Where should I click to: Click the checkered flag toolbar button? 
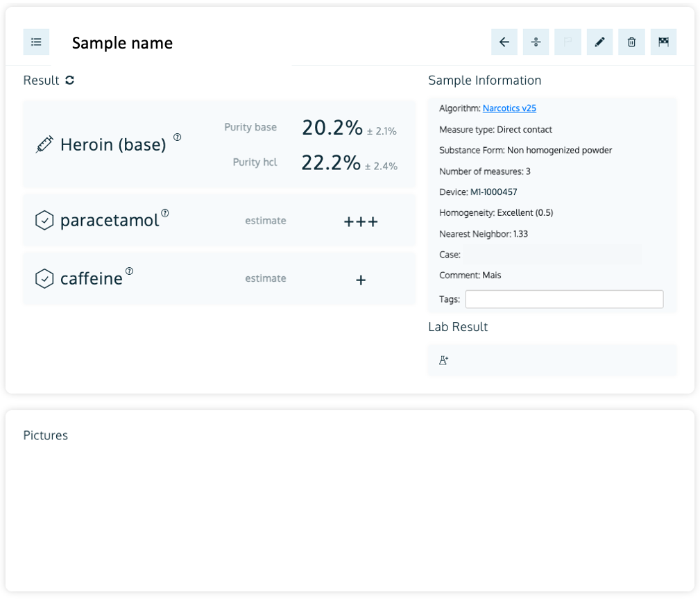click(663, 42)
